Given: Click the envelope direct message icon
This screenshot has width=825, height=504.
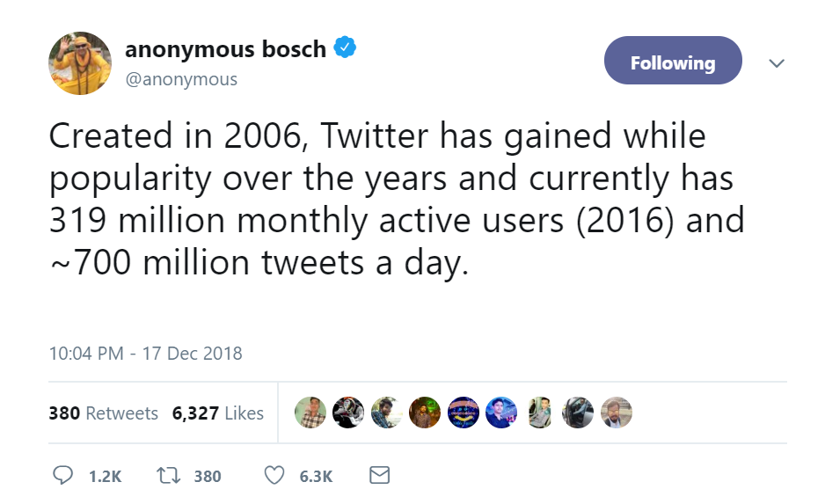Looking at the screenshot, I should [x=379, y=475].
